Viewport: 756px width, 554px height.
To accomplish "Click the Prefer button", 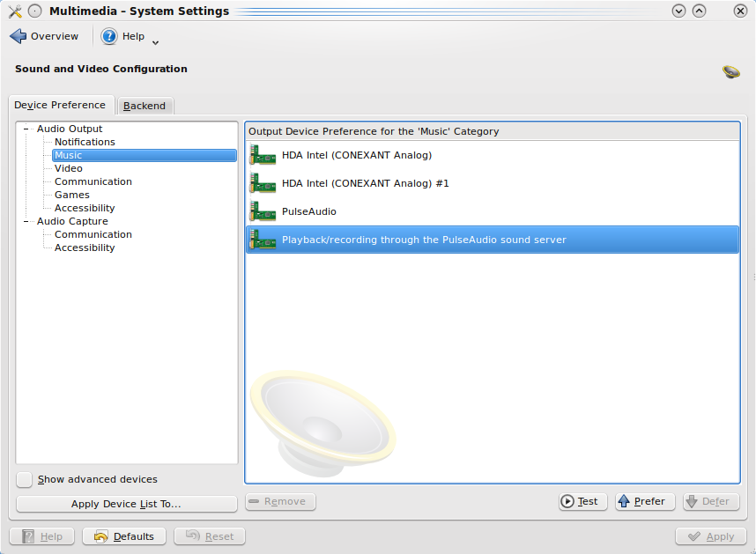I will [644, 501].
